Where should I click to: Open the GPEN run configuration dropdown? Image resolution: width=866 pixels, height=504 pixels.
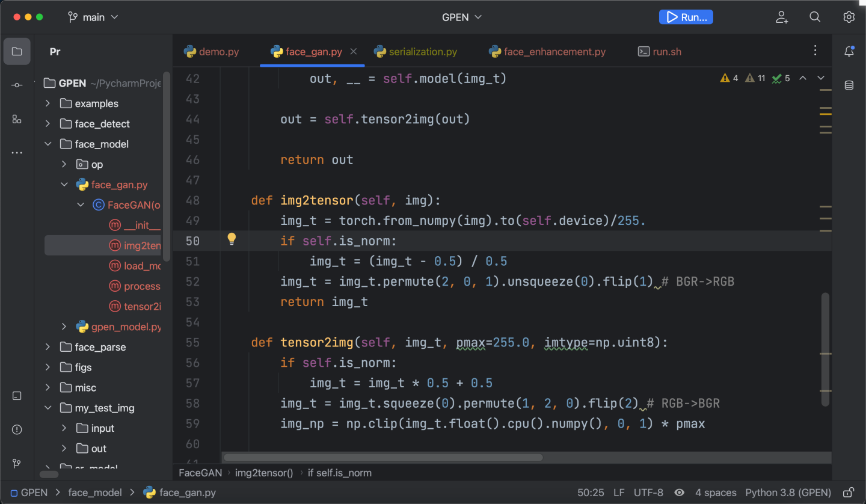pyautogui.click(x=462, y=17)
